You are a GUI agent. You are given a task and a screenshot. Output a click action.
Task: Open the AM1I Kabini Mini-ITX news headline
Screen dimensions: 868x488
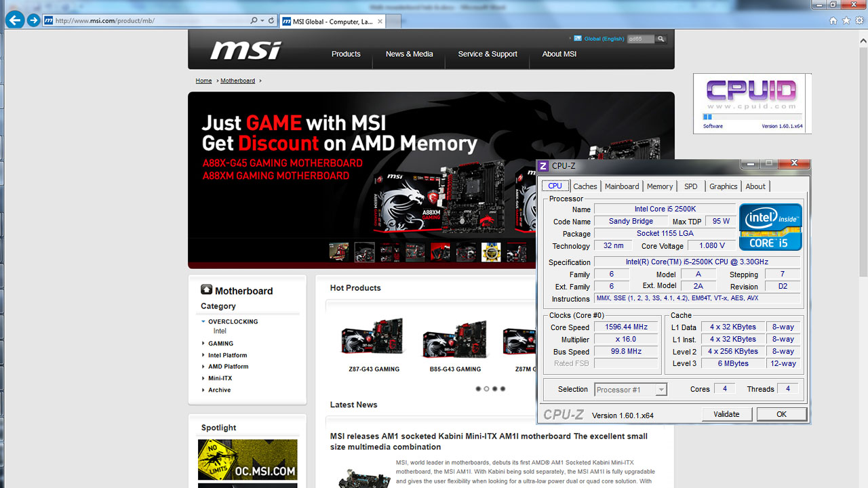click(489, 441)
